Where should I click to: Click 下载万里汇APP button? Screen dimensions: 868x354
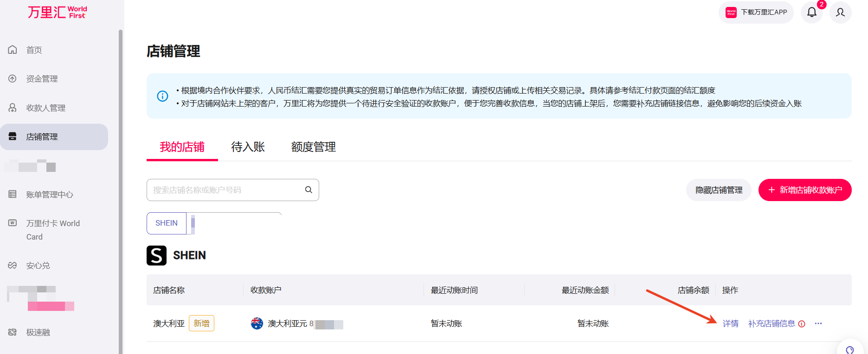pyautogui.click(x=756, y=13)
